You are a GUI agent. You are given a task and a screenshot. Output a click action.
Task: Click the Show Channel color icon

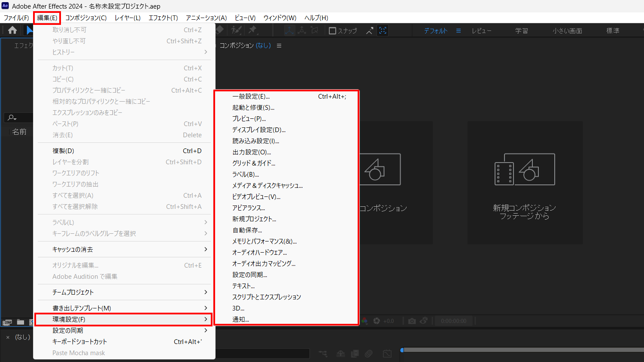click(x=365, y=321)
